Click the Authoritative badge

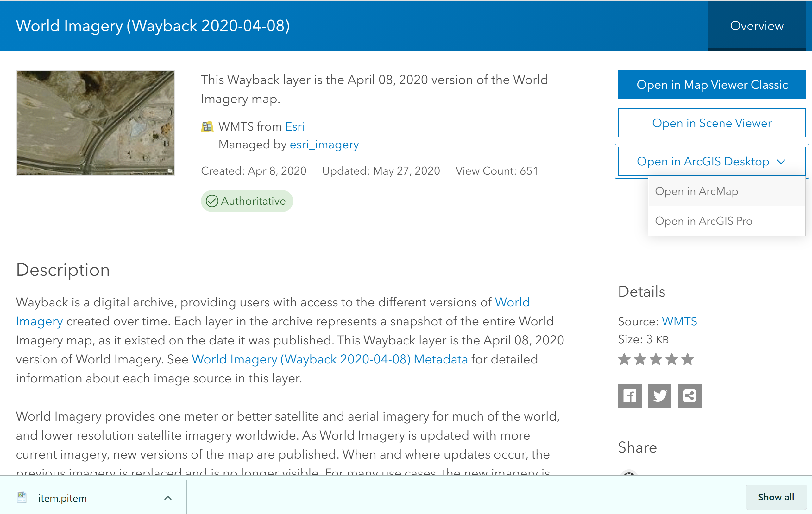point(247,201)
